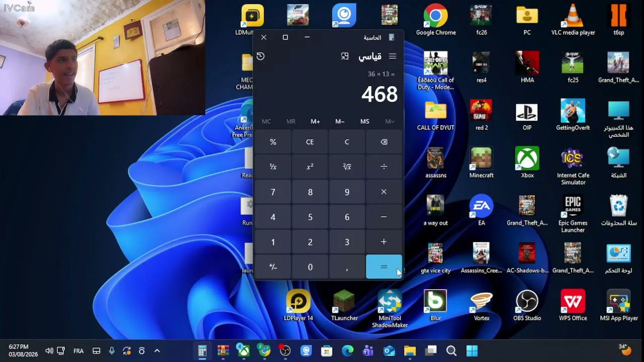Open the Calculator history panel
Viewport: 644px width, 362px height.
pyautogui.click(x=261, y=56)
